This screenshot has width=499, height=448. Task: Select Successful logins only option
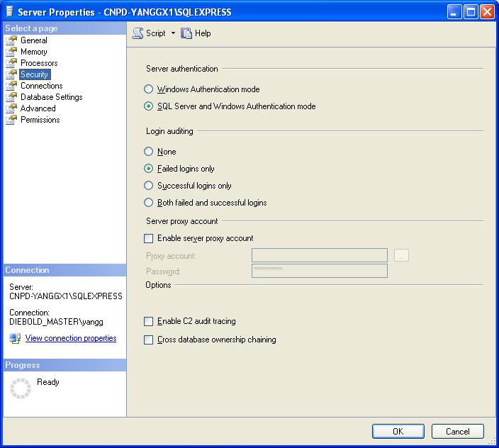point(148,186)
